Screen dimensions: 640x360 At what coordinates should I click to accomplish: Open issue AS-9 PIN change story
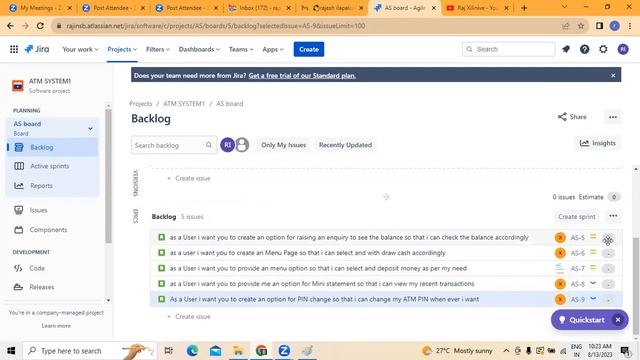pos(324,299)
